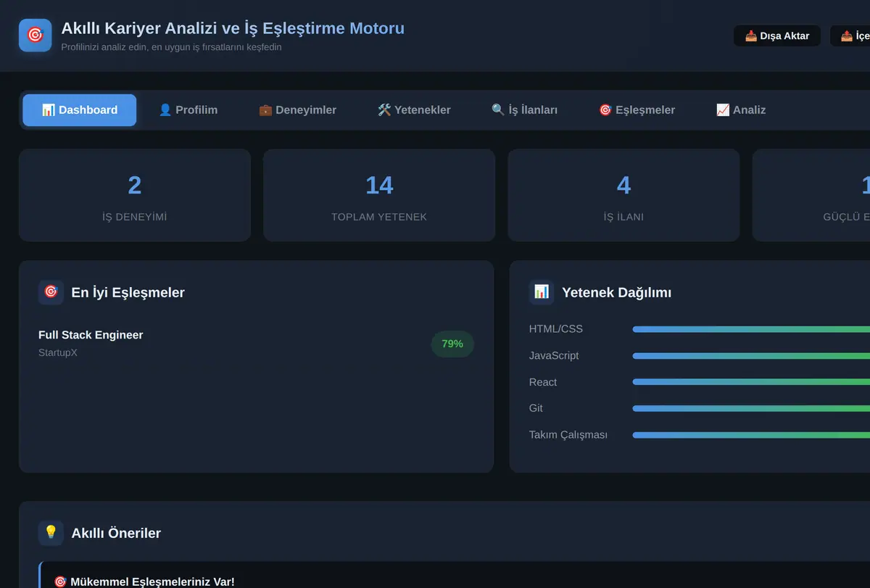Screen dimensions: 870x588
Task: Click the StartupX company name
Action: pyautogui.click(x=58, y=352)
